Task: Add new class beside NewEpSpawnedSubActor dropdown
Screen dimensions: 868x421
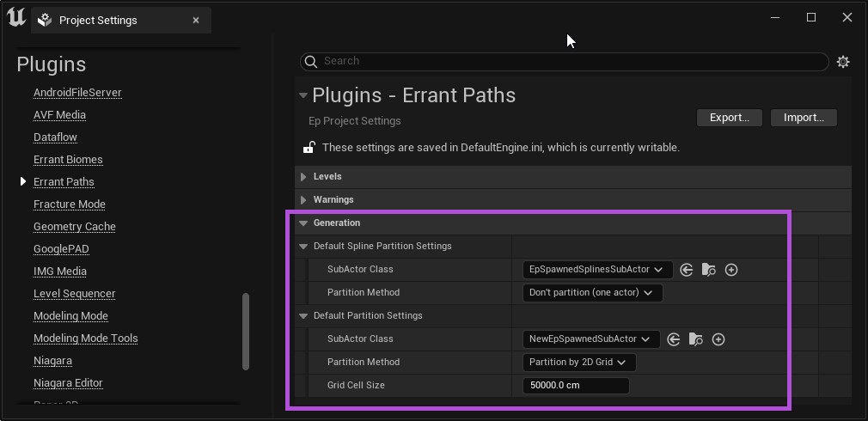Action: 718,339
